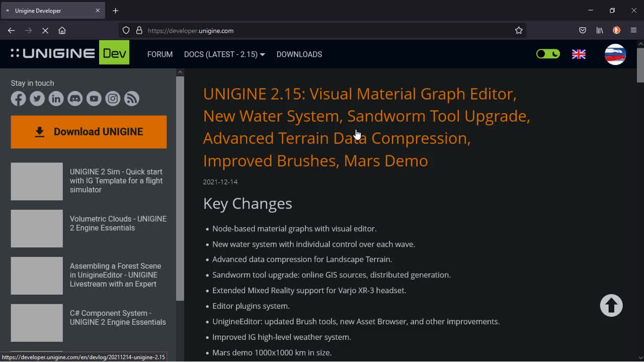644x362 pixels.
Task: Click the UNIGINE Dev logo
Action: point(70,53)
